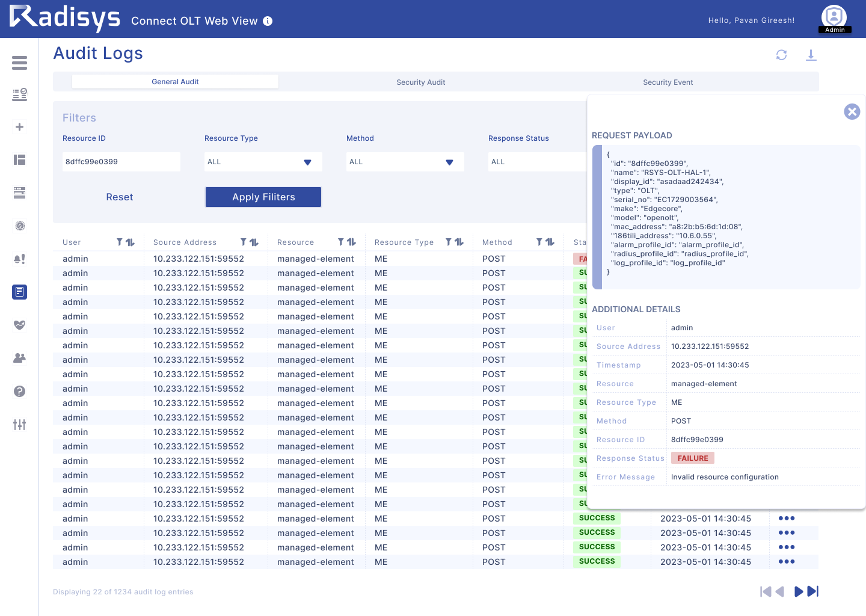Click the info icon beside Connect OLT Web View
866x616 pixels.
point(268,21)
